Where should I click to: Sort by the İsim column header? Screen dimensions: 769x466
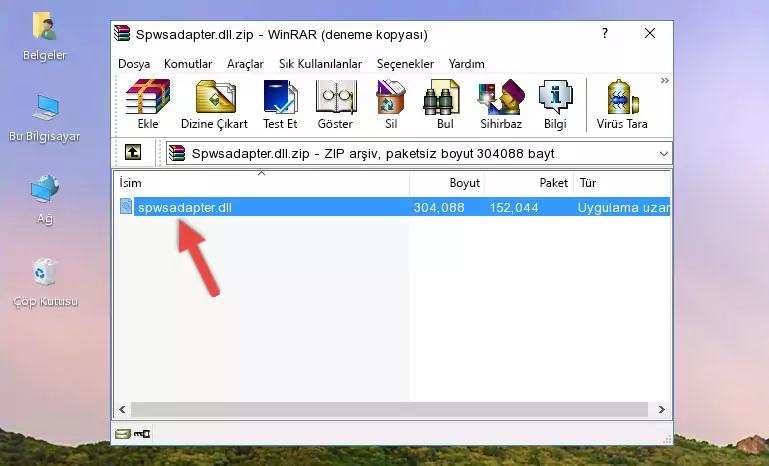[262, 183]
